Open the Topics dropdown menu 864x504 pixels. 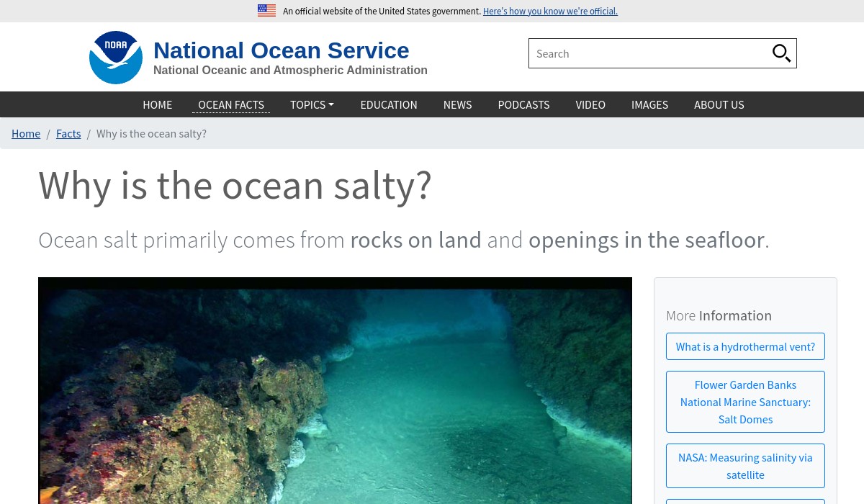(312, 104)
